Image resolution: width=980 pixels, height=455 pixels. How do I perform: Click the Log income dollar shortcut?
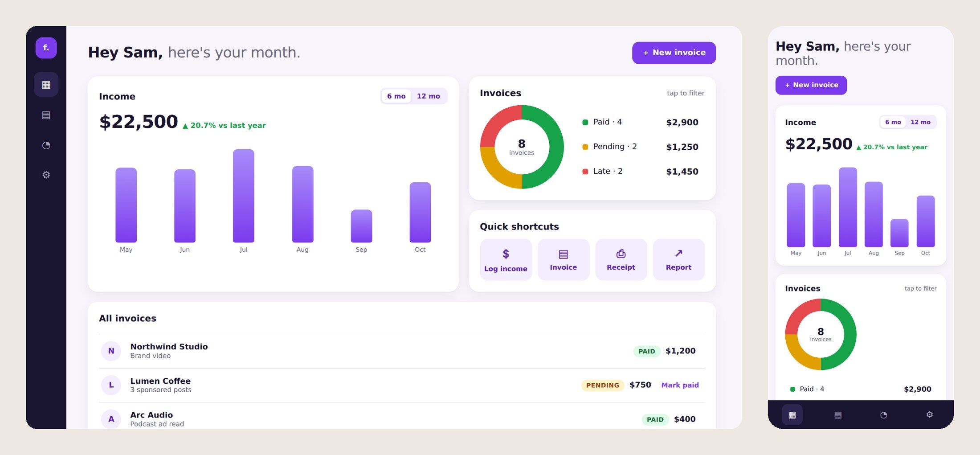[x=506, y=260]
